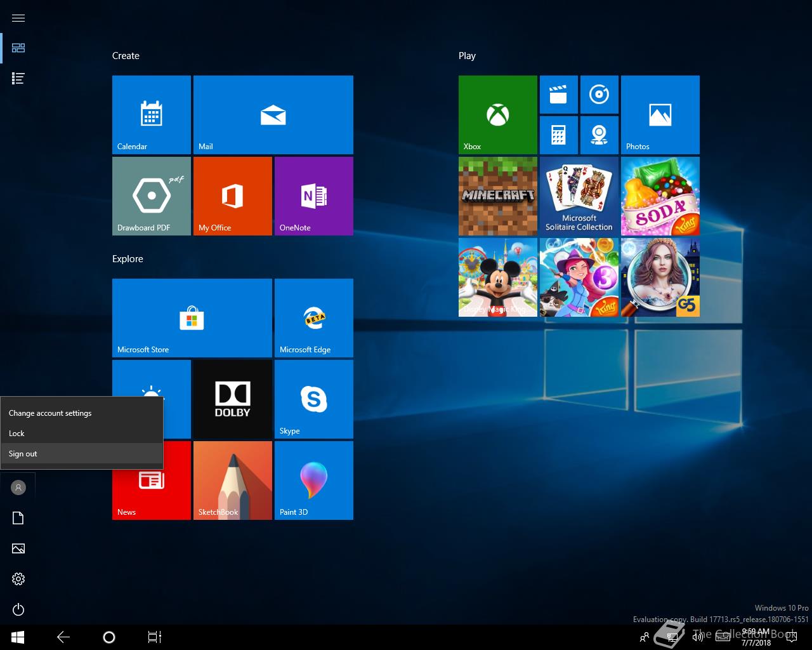Screen dimensions: 812x650
Task: Open Groove Music small tile
Action: point(599,95)
